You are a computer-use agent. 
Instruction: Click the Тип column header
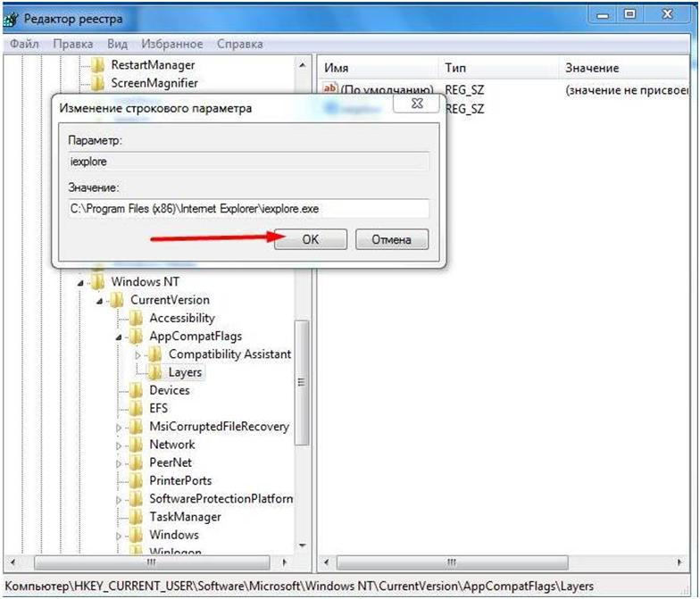[x=498, y=68]
